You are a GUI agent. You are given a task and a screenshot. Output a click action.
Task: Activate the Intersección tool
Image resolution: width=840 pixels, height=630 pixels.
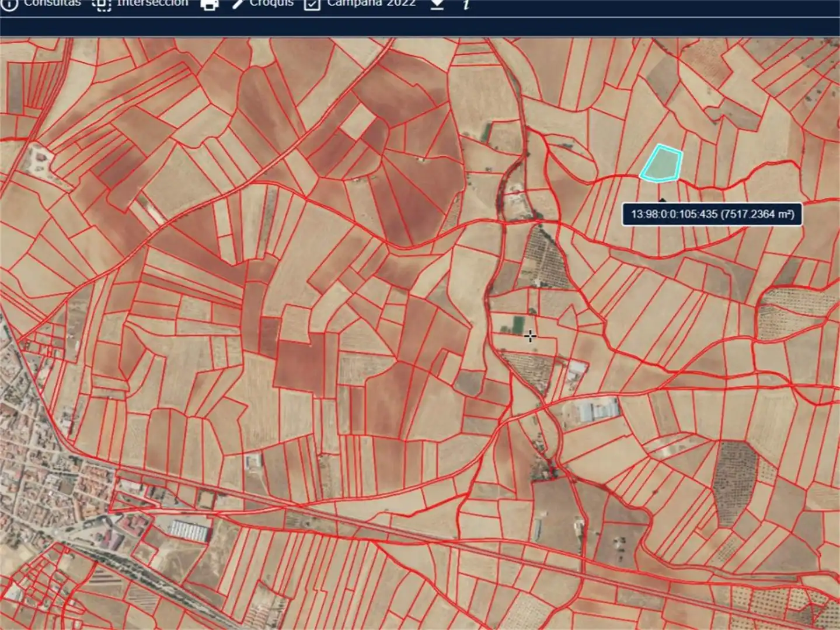pos(140,3)
